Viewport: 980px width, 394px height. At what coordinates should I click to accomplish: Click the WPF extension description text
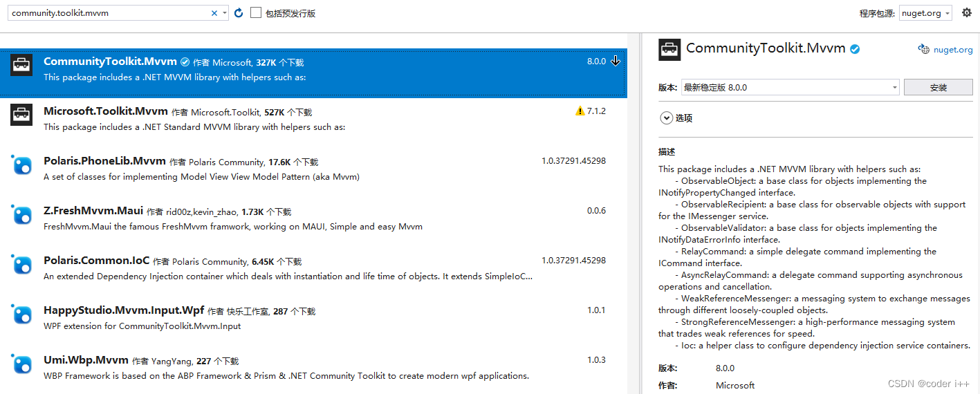click(x=142, y=326)
